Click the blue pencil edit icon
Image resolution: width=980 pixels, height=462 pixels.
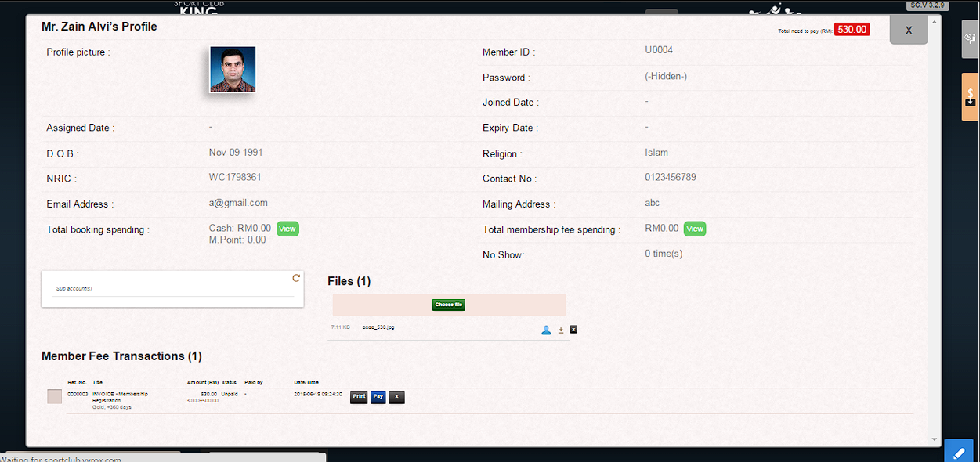(x=958, y=452)
